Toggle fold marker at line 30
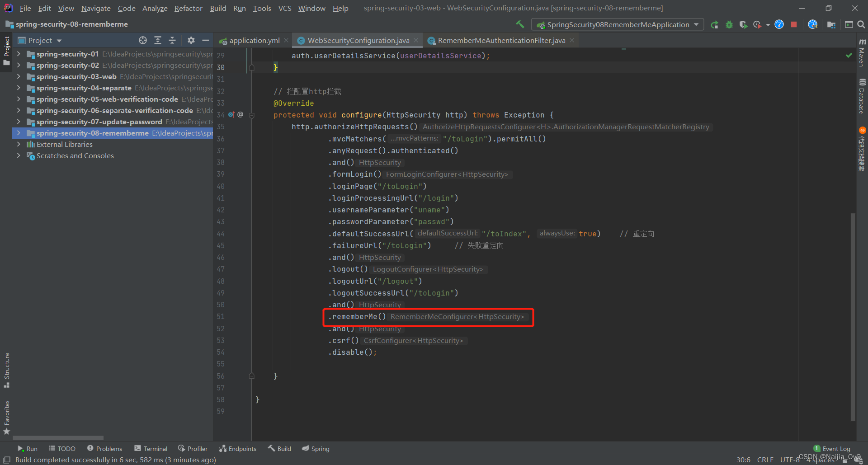The width and height of the screenshot is (868, 465). pyautogui.click(x=252, y=67)
